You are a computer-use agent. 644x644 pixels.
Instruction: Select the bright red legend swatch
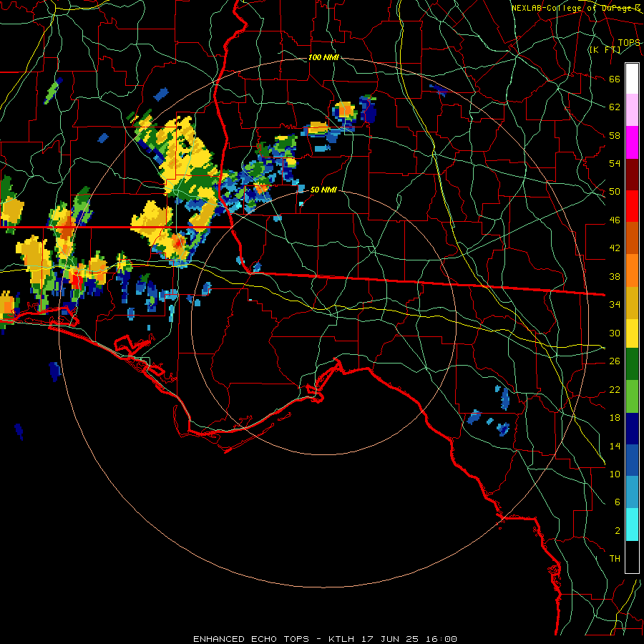[632, 206]
